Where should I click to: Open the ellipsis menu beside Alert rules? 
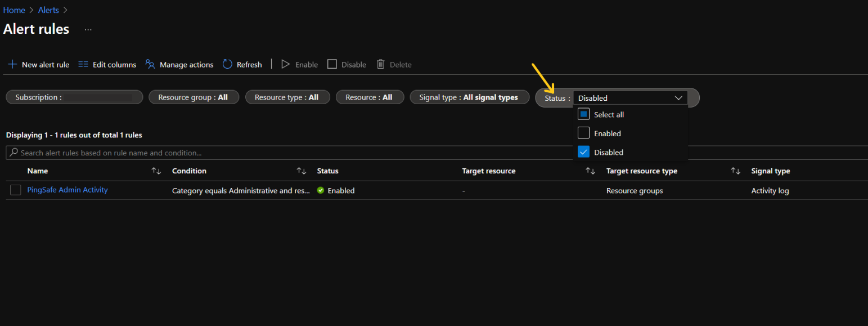88,30
